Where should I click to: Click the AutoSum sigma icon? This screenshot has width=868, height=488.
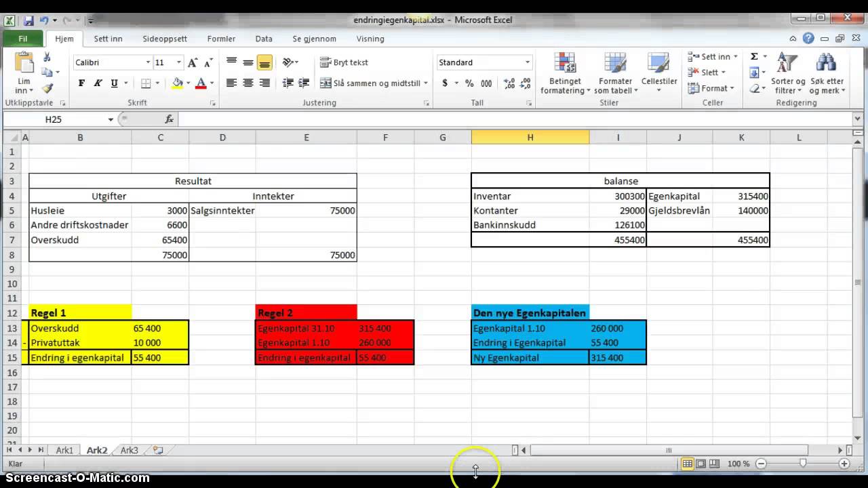point(754,57)
